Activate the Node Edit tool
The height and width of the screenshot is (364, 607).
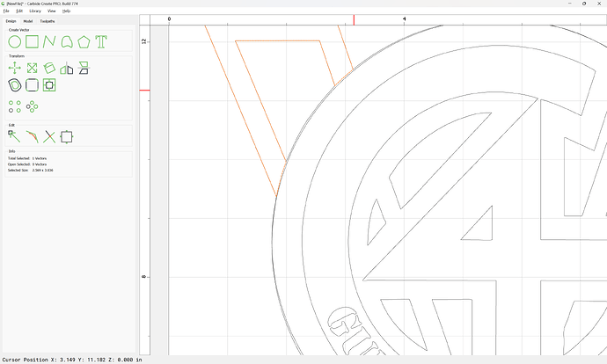click(x=14, y=136)
